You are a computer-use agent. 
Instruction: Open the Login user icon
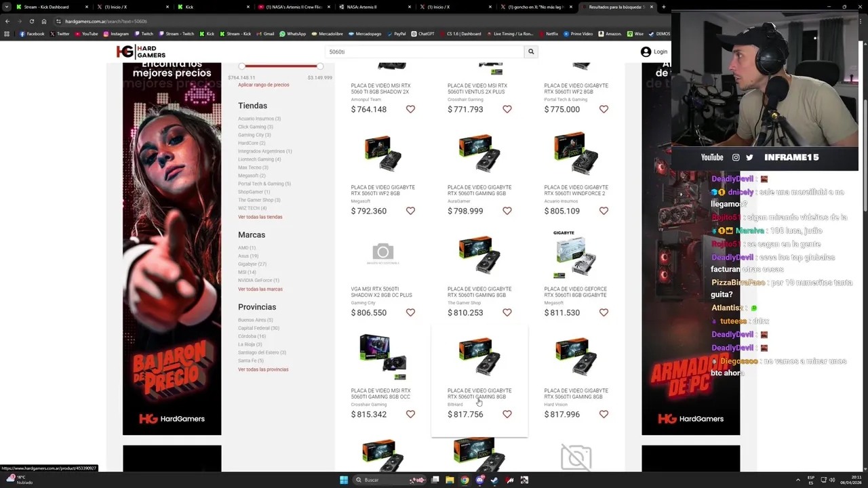pos(646,52)
